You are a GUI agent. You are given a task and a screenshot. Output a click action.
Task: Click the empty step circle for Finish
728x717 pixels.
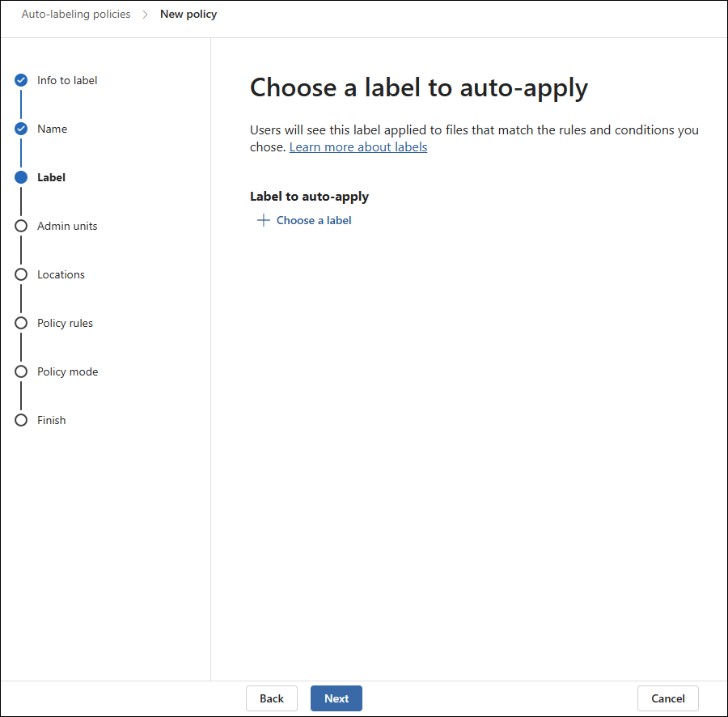tap(21, 420)
